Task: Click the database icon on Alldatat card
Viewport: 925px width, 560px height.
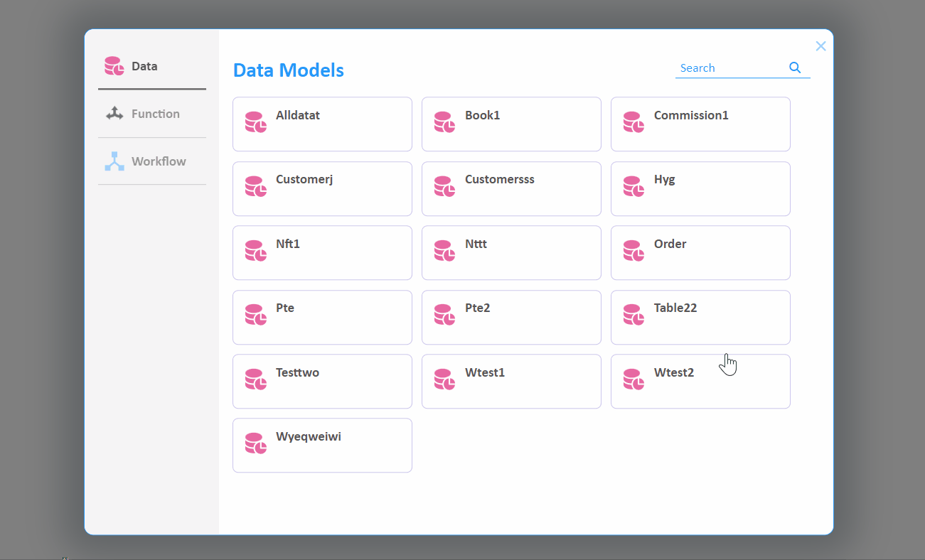Action: (x=256, y=122)
